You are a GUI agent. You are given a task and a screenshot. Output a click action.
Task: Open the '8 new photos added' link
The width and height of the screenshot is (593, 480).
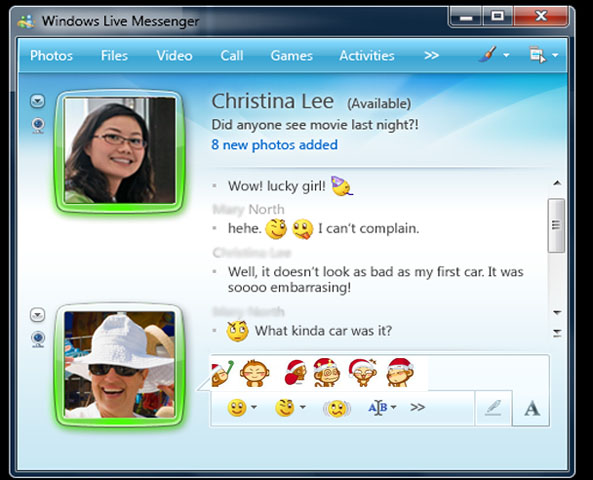(x=275, y=145)
